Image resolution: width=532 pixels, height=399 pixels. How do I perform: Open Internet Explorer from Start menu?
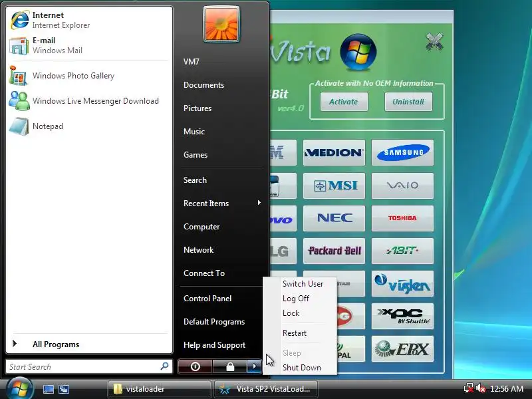click(89, 20)
